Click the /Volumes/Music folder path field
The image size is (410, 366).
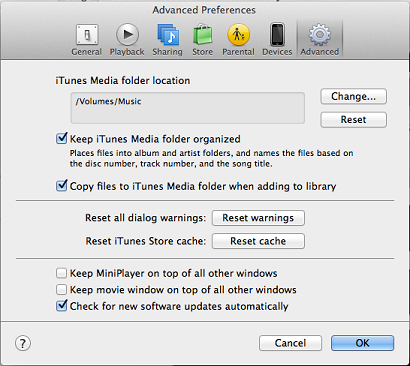(188, 108)
